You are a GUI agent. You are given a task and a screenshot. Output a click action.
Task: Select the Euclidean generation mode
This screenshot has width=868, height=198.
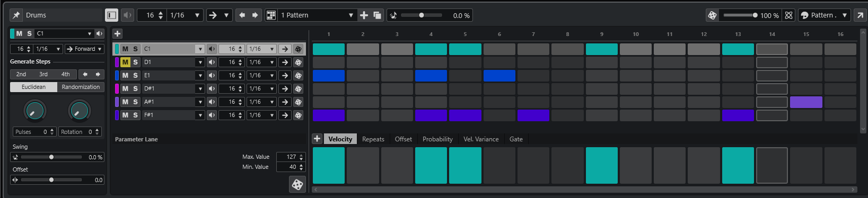click(33, 87)
